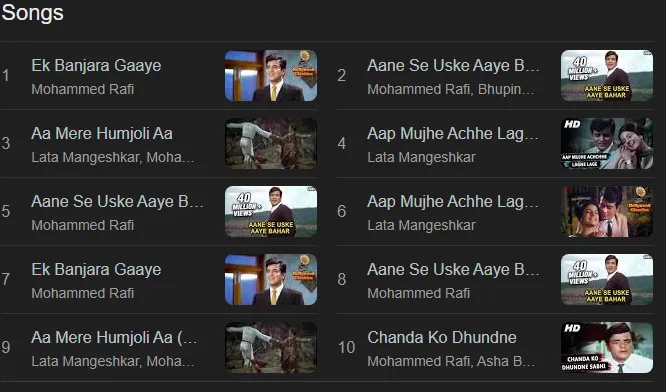
Task: Click the Songs section heading
Action: 33,13
